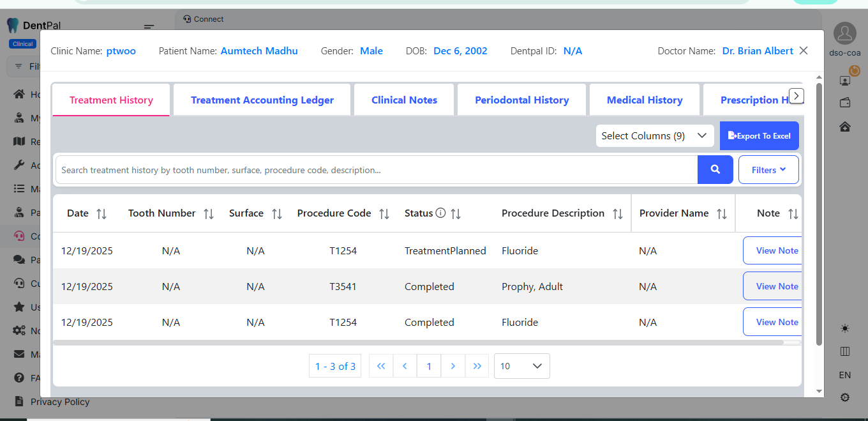
Task: Open the Periodontal History tab
Action: click(521, 100)
